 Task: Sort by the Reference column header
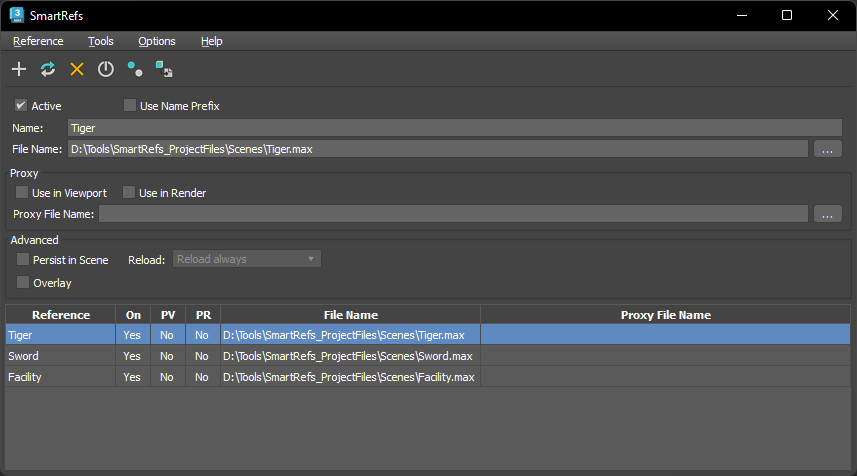61,315
